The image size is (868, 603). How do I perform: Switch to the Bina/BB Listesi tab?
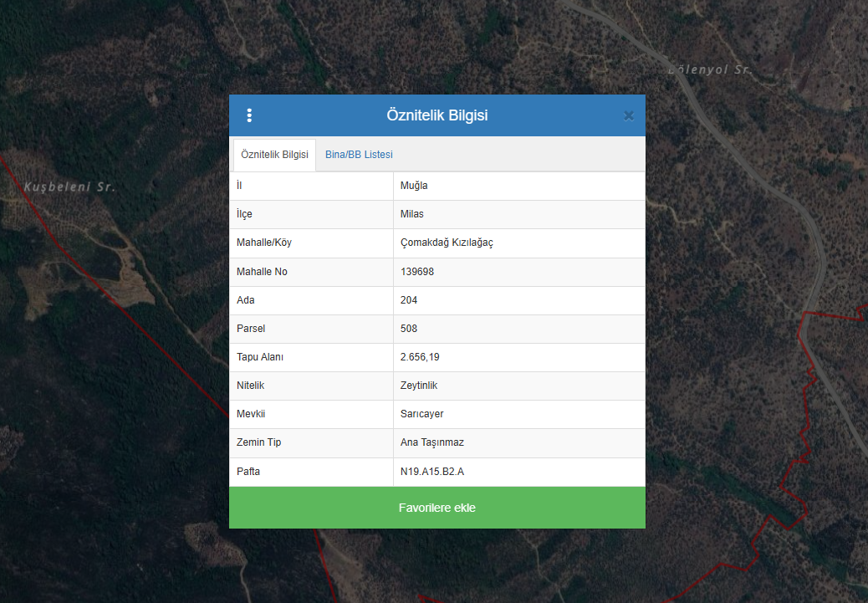359,155
